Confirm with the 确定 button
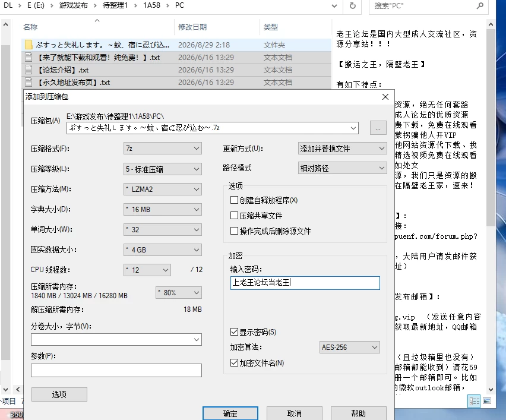This screenshot has width=506, height=420. click(230, 413)
